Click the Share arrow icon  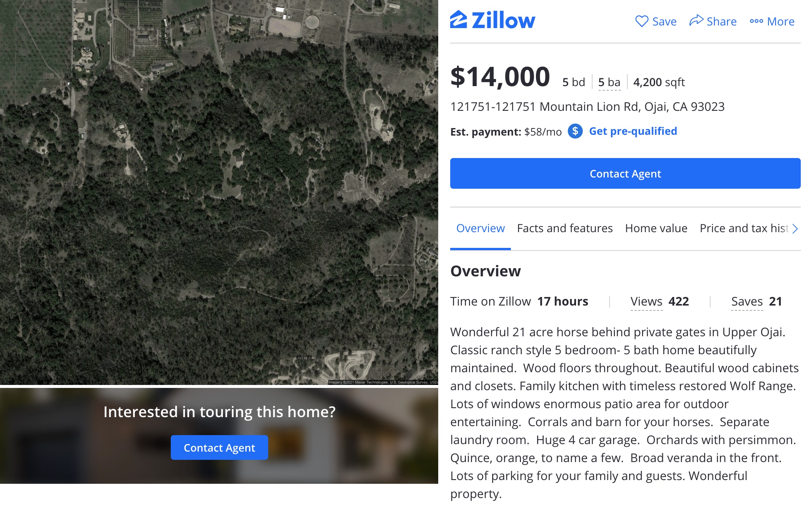[x=696, y=21]
